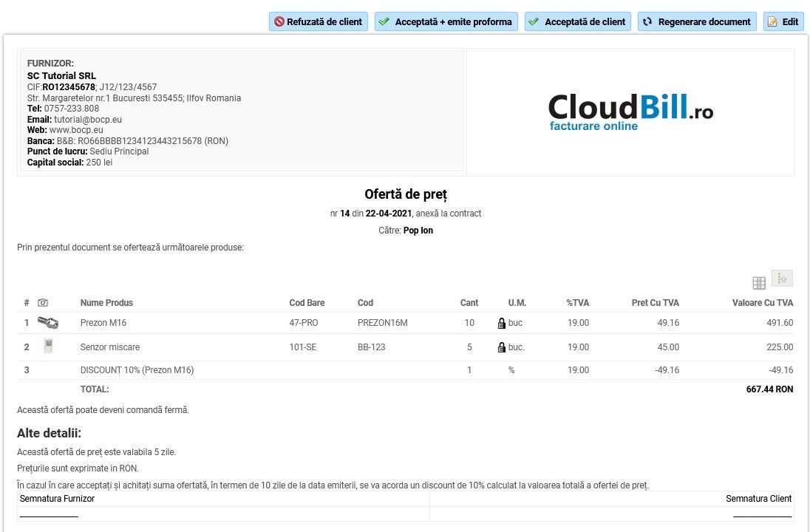Click the table grid view icon
This screenshot has width=810, height=532.
coord(759,283)
